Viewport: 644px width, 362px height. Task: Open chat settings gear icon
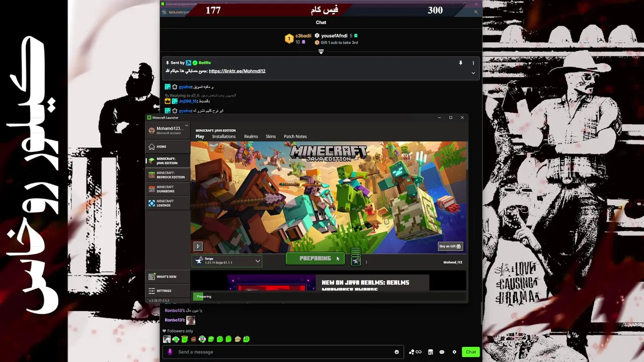click(x=454, y=352)
